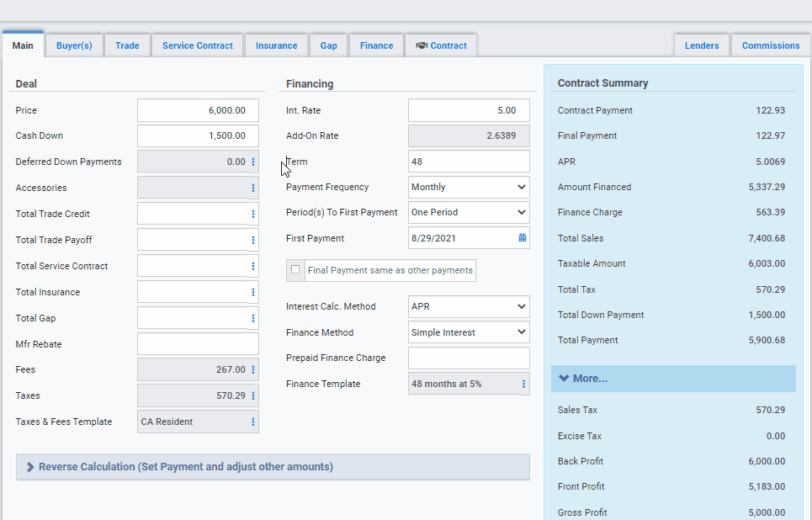812x520 pixels.
Task: Expand the Reverse Calculation section
Action: 272,467
